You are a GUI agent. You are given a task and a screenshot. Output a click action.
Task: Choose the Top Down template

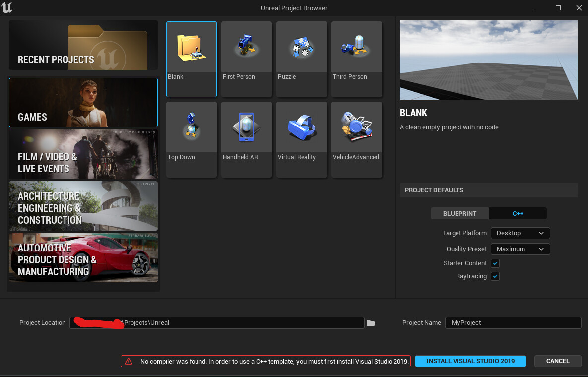tap(191, 139)
